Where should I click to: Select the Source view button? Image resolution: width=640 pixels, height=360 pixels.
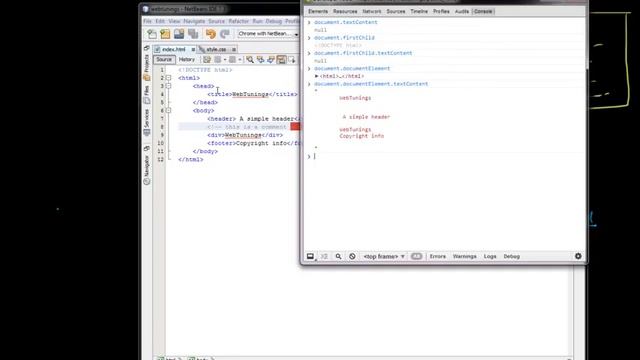[x=164, y=60]
